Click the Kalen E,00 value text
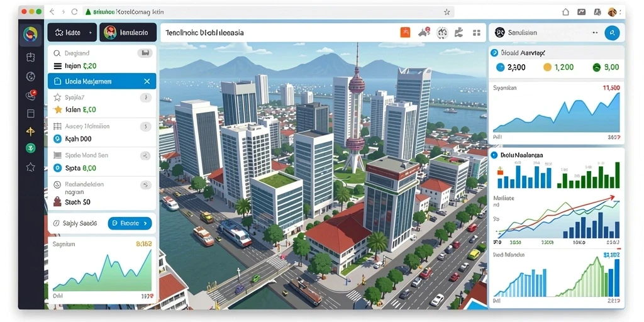This screenshot has height=322, width=644. tap(81, 109)
